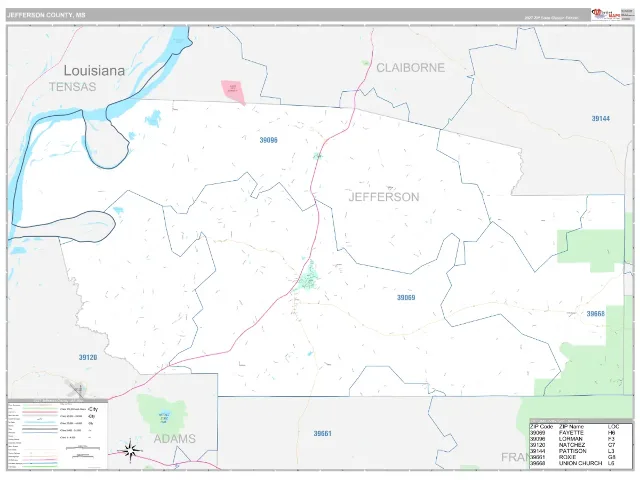This screenshot has height=480, width=640.
Task: Click 'PATTISON' in the ZIP index table
Action: coord(572,451)
